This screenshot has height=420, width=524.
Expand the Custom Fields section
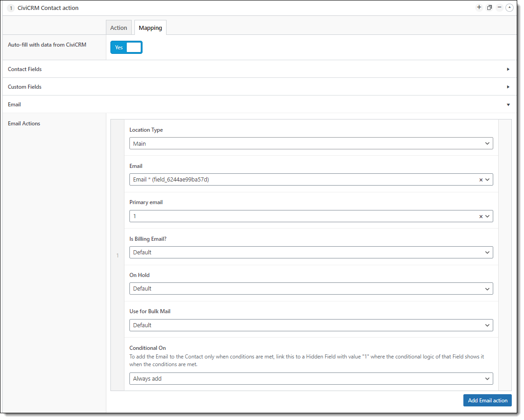pos(259,87)
